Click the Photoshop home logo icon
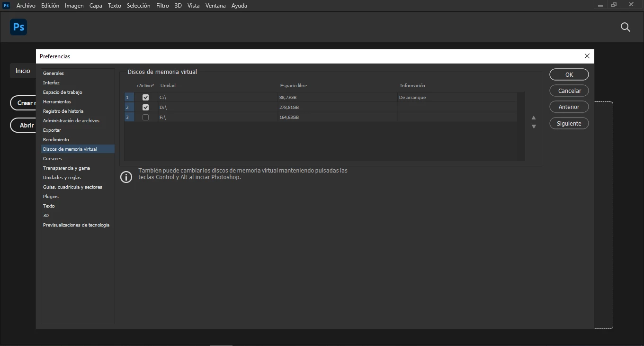 (18, 27)
